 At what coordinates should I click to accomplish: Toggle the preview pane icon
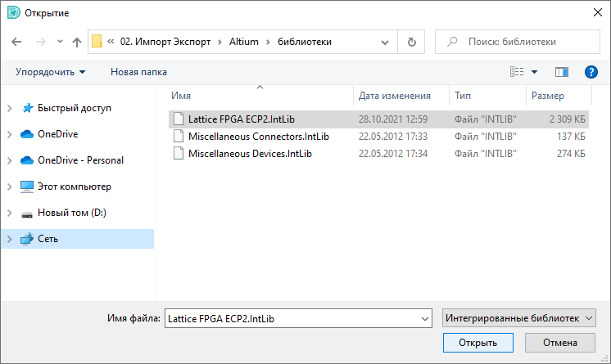tap(561, 72)
